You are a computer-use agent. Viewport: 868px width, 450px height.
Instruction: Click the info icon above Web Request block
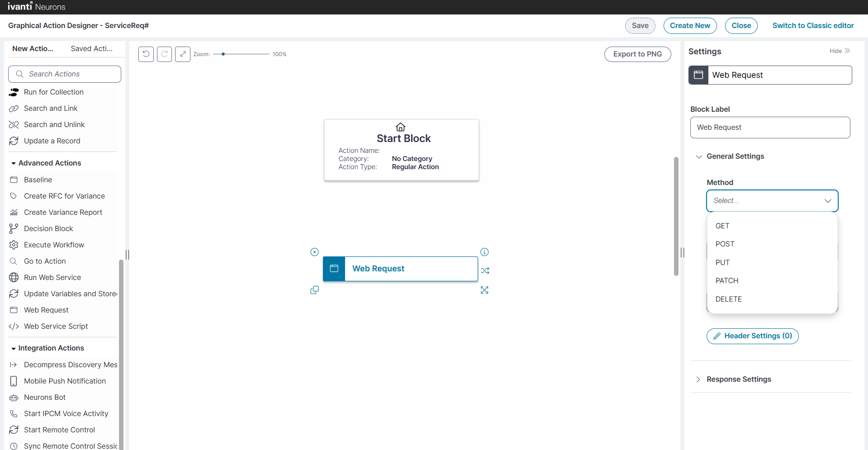tap(484, 252)
